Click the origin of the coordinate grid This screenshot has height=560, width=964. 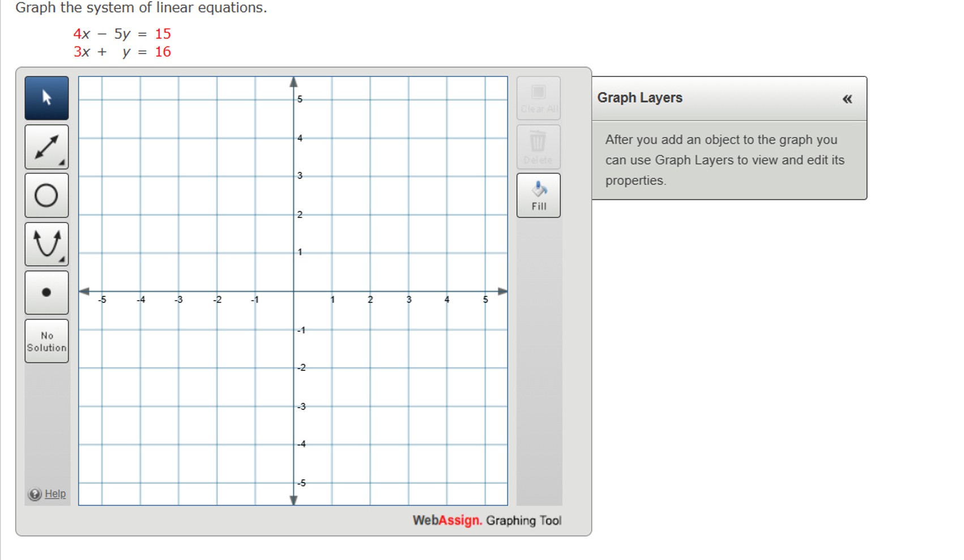tap(294, 292)
